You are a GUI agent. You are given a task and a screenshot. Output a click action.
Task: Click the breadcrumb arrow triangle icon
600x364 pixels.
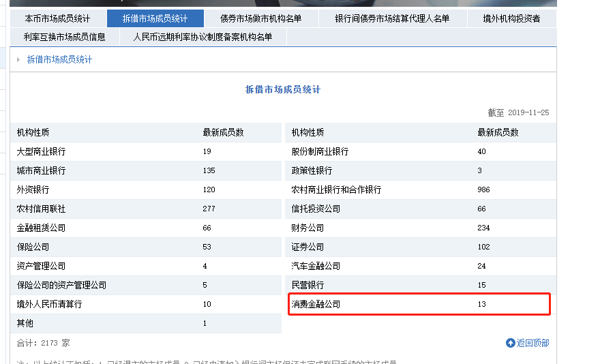pos(18,60)
